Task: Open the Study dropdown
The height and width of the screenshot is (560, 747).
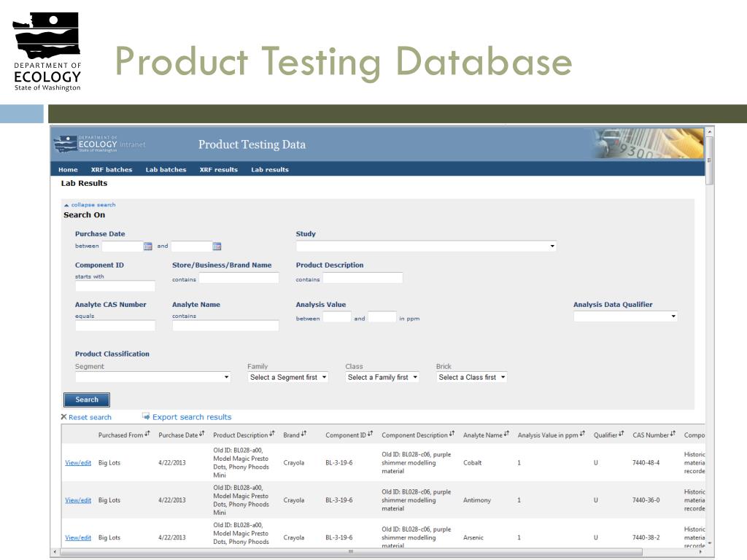Action: click(x=426, y=246)
